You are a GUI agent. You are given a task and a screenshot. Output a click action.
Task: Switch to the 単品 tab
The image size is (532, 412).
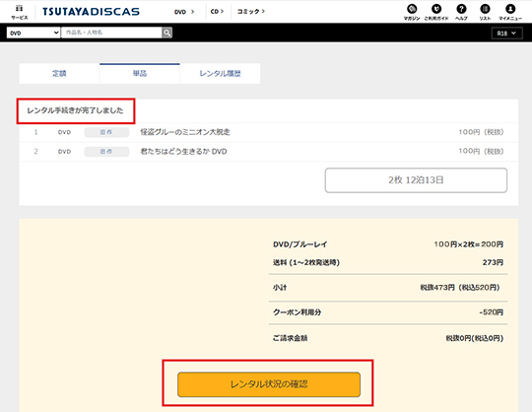point(140,73)
